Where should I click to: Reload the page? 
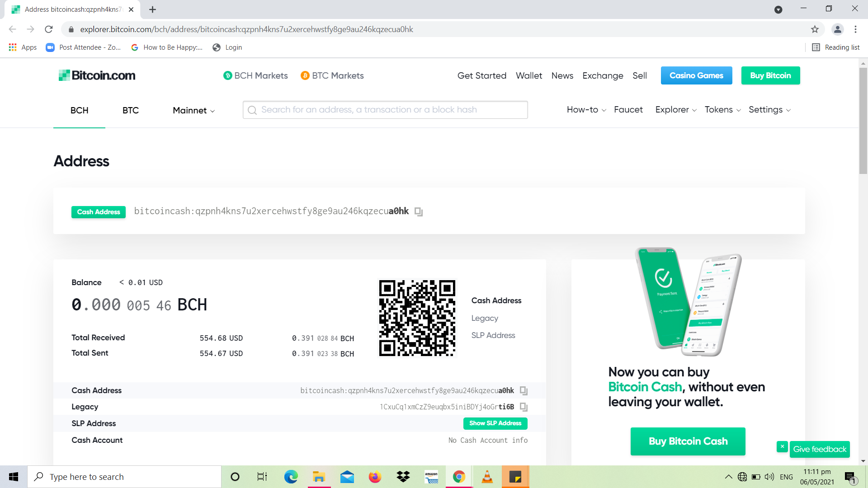pos(49,29)
